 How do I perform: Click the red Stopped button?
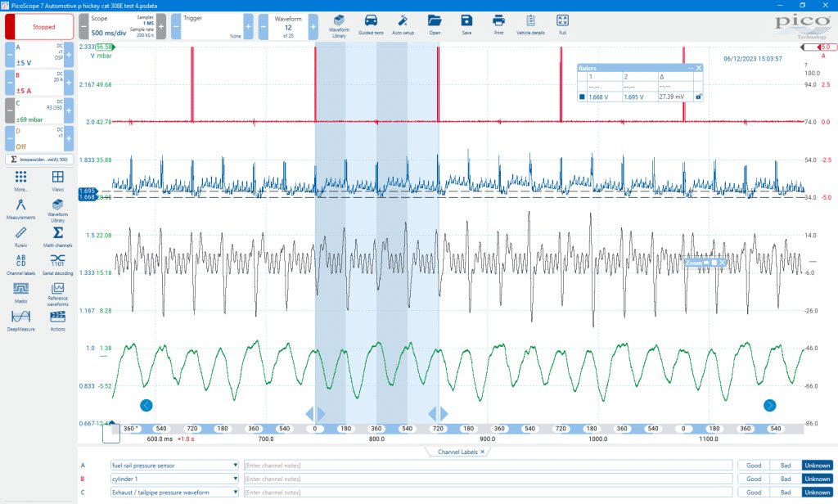pos(44,27)
